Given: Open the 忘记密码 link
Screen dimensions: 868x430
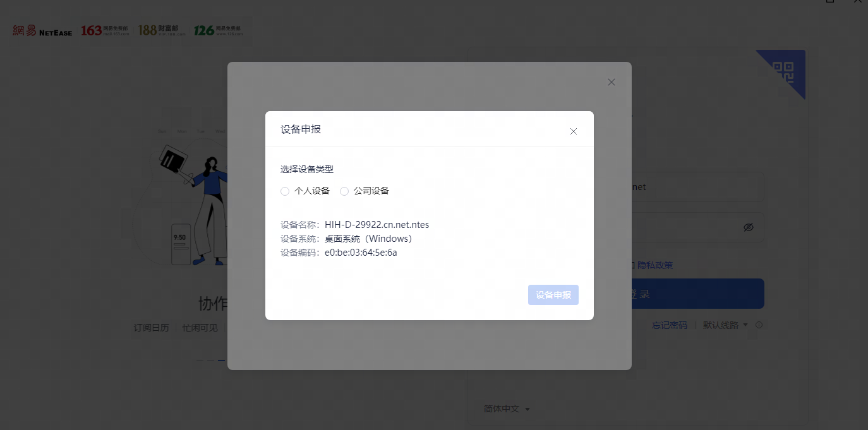Looking at the screenshot, I should (x=670, y=325).
